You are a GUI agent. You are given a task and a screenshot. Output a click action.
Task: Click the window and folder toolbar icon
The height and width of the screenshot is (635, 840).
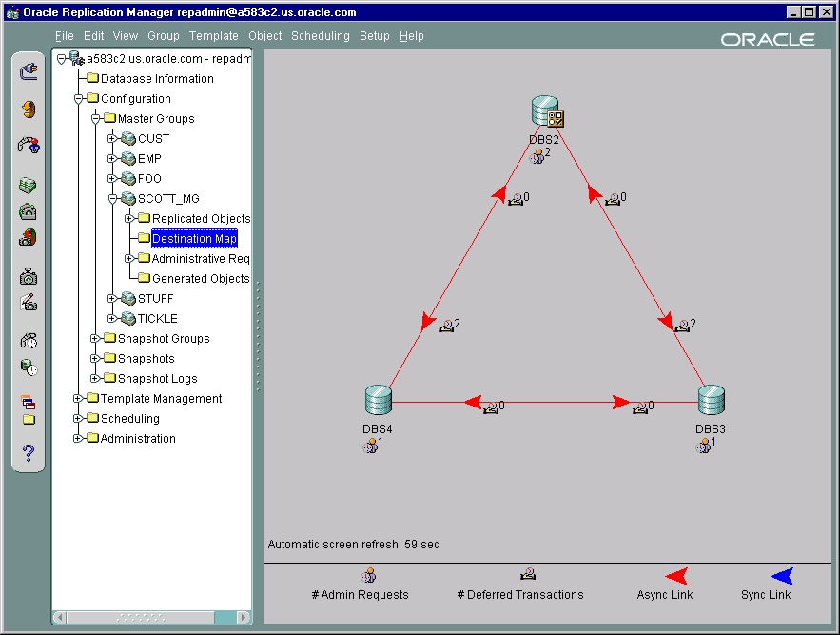tap(29, 408)
